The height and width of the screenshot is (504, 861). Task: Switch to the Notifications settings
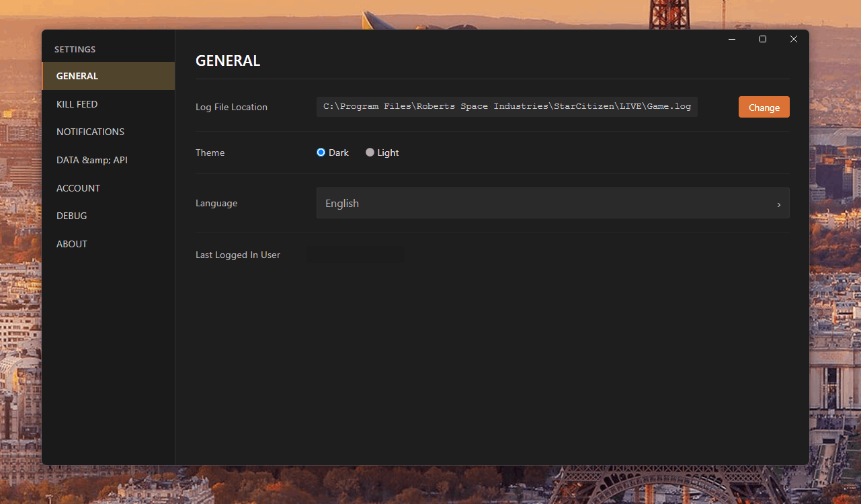pyautogui.click(x=108, y=132)
